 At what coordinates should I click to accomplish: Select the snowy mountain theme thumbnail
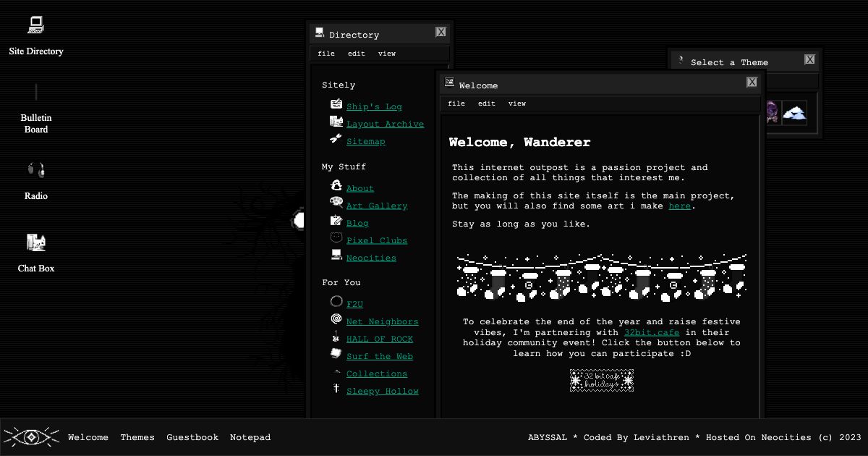tap(793, 112)
